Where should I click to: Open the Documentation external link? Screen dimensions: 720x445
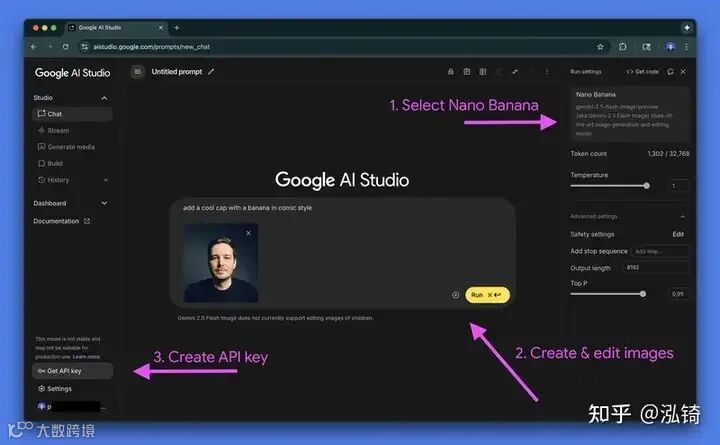point(62,221)
